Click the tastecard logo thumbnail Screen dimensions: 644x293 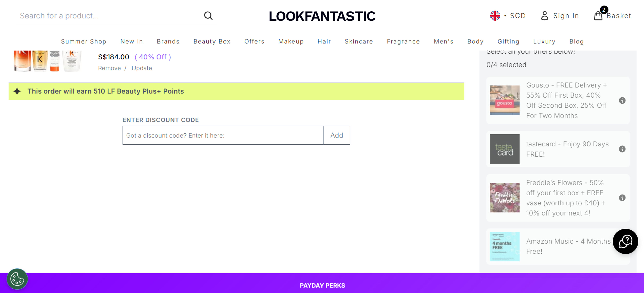click(504, 149)
